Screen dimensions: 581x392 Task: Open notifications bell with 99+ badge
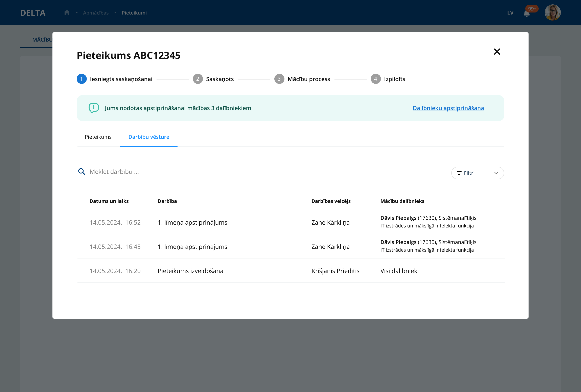tap(527, 13)
